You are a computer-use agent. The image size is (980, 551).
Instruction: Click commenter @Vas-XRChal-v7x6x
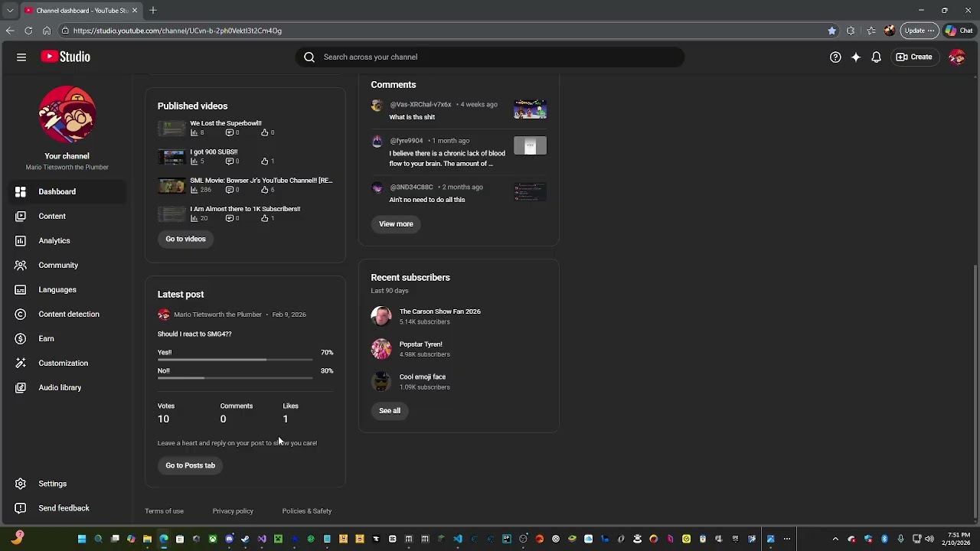[420, 104]
